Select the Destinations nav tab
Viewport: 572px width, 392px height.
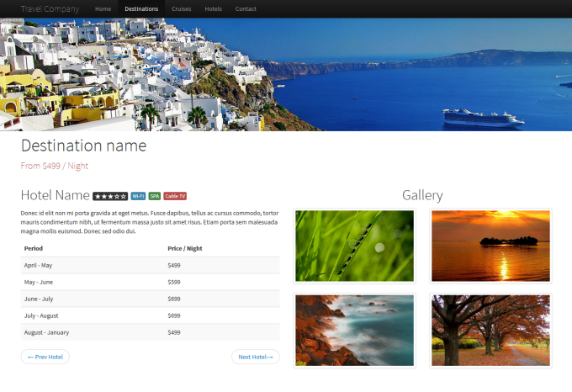tap(141, 8)
